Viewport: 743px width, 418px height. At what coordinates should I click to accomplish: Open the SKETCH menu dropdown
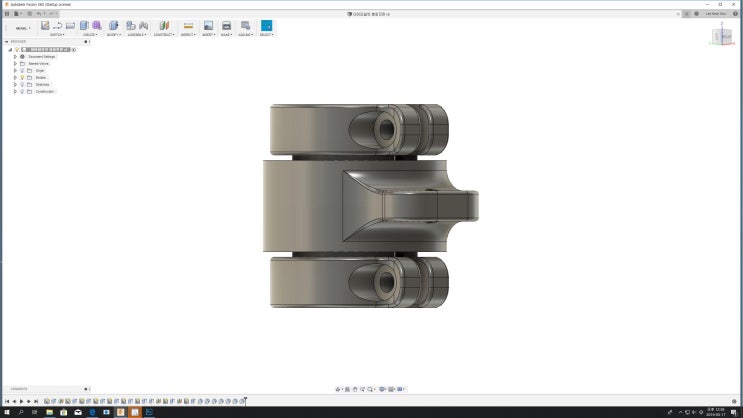[57, 35]
